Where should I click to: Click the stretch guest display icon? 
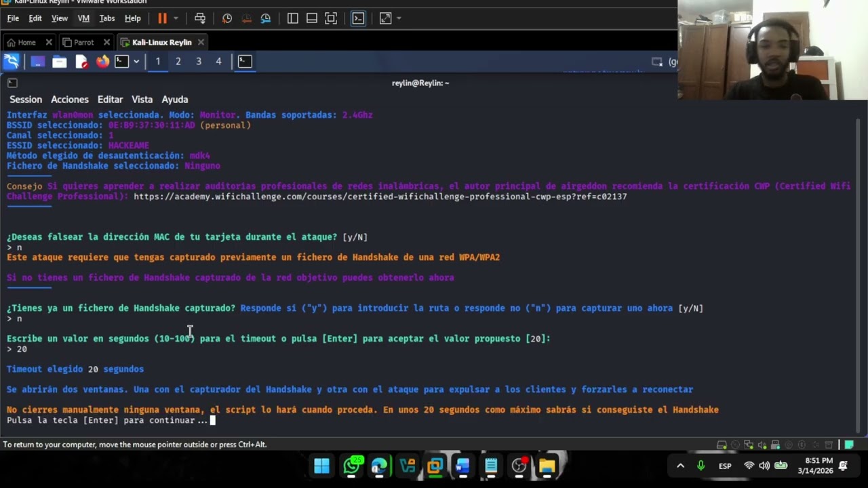click(384, 18)
